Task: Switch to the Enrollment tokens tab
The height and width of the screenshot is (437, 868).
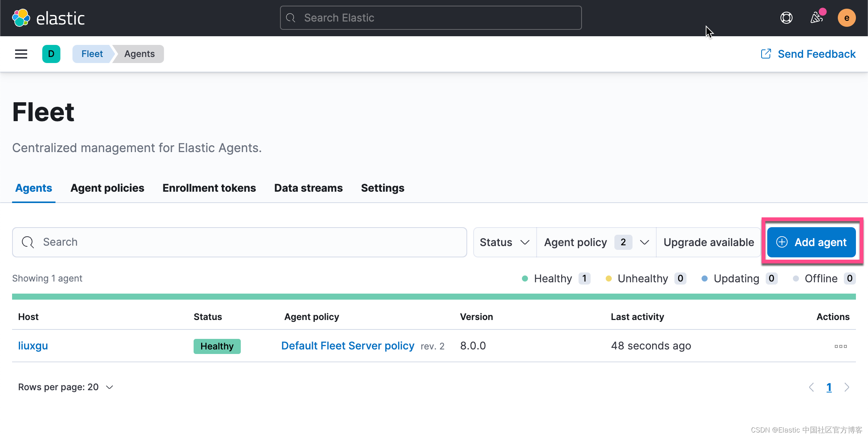Action: tap(209, 188)
